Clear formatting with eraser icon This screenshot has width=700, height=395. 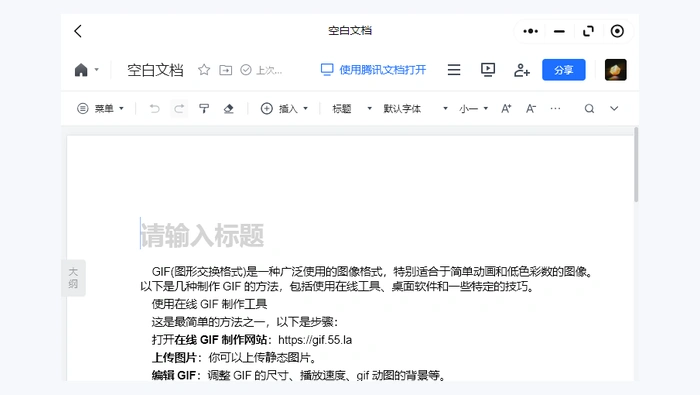point(229,108)
